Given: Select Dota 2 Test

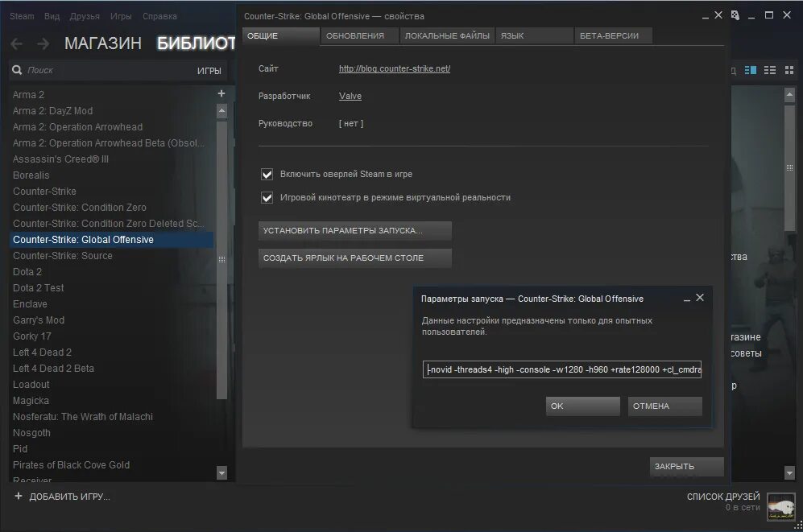Looking at the screenshot, I should click(39, 288).
